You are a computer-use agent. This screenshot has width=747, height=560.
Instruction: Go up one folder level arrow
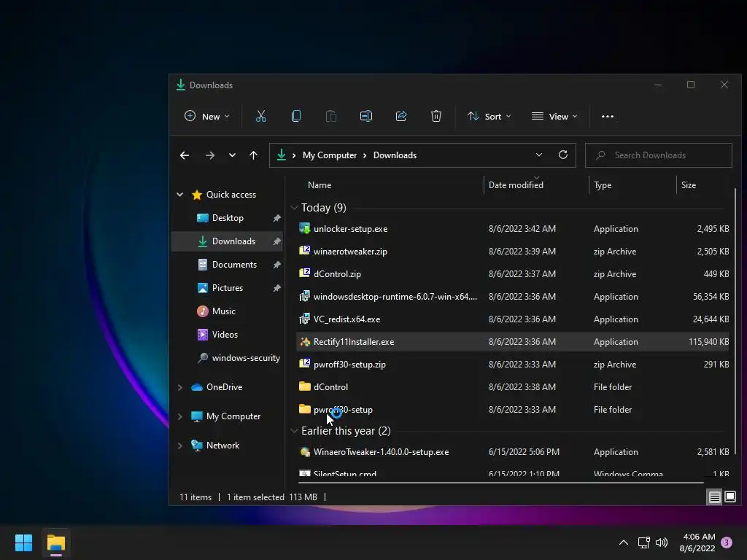point(253,155)
